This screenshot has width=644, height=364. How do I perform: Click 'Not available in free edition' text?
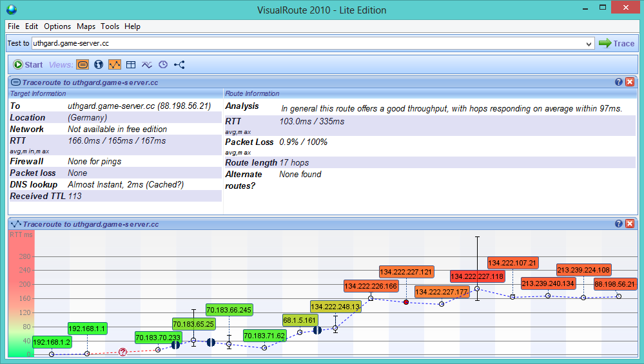coord(117,129)
